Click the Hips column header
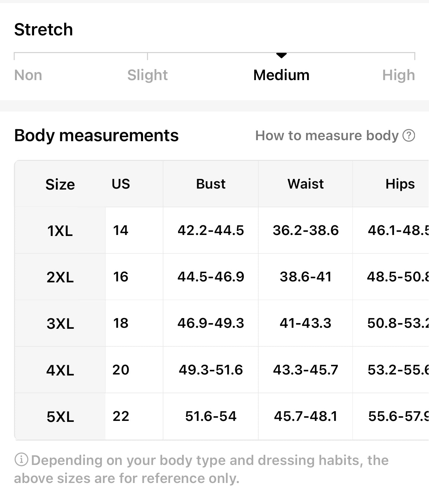This screenshot has width=429, height=504. tap(400, 184)
